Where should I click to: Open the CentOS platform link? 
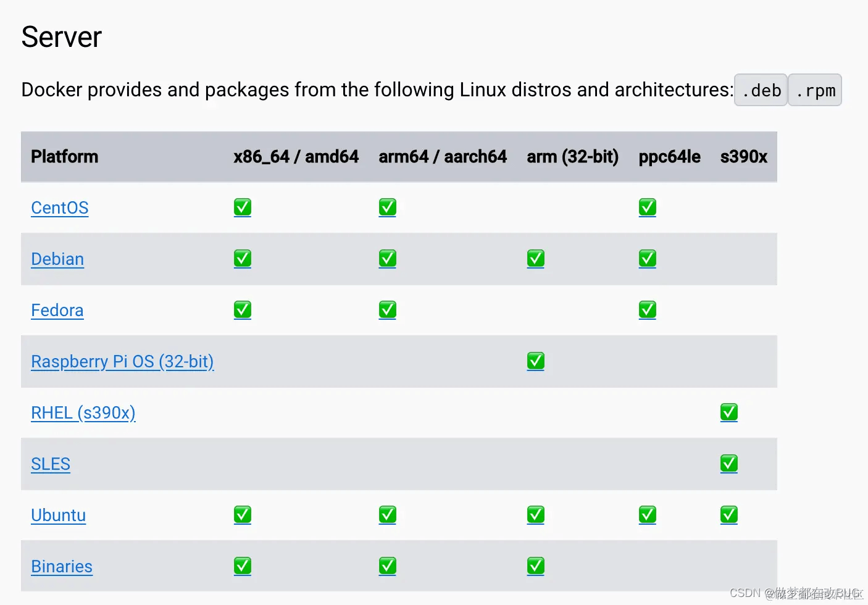[60, 207]
